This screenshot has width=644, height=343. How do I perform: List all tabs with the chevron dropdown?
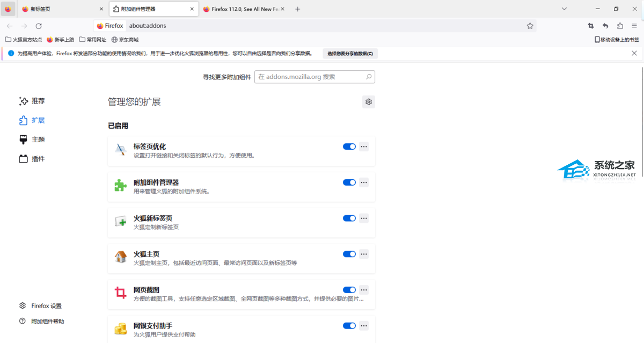coord(564,9)
